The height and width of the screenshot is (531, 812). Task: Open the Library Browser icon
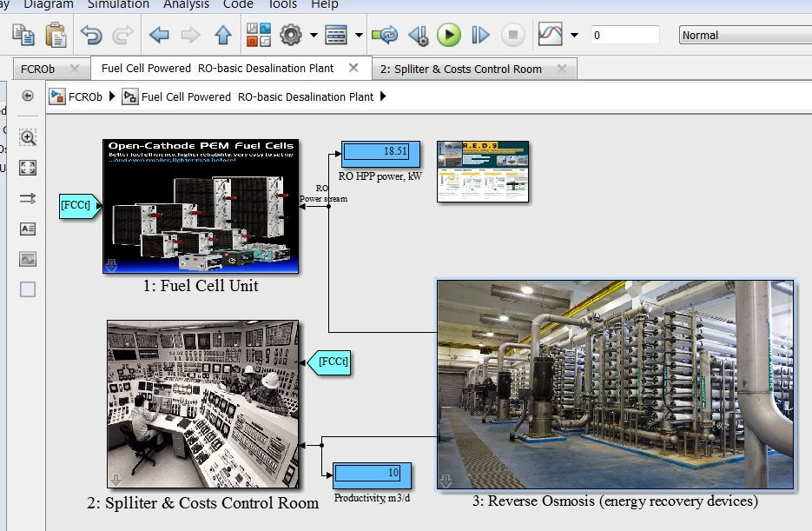pos(259,36)
